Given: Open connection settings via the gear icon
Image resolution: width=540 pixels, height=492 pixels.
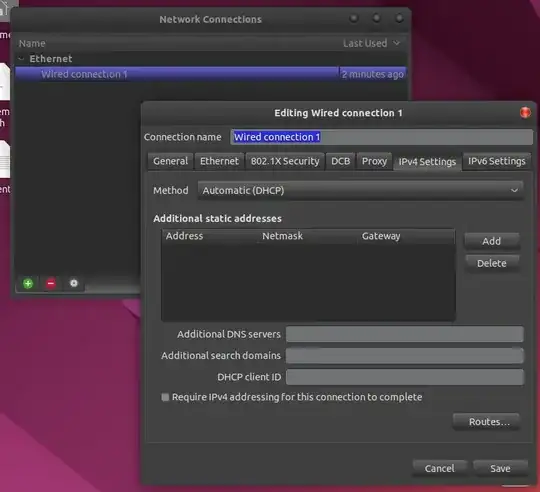Looking at the screenshot, I should coord(74,283).
